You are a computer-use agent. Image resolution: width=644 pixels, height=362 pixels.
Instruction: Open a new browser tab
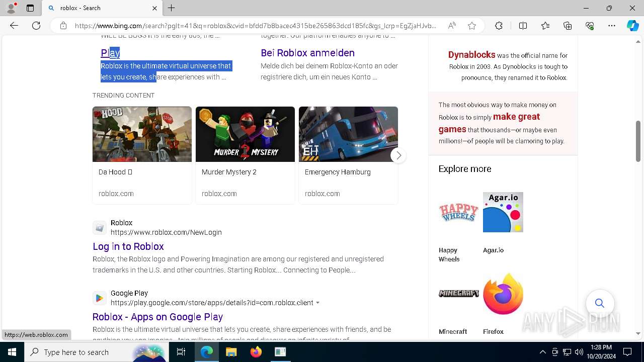pyautogui.click(x=172, y=8)
